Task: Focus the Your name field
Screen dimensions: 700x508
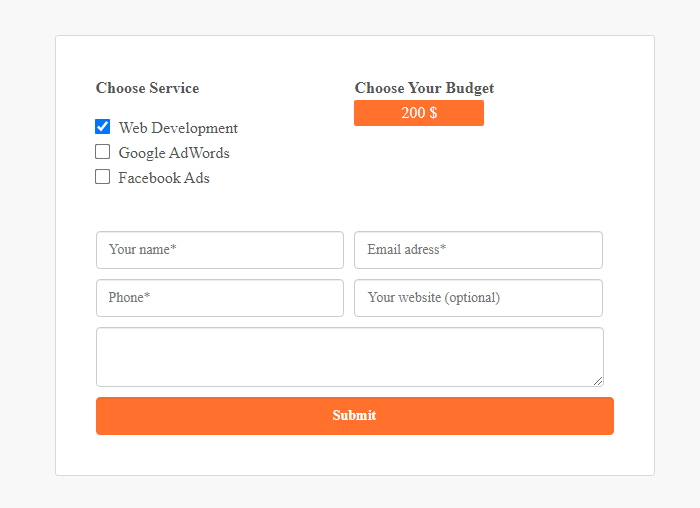Action: tap(220, 250)
